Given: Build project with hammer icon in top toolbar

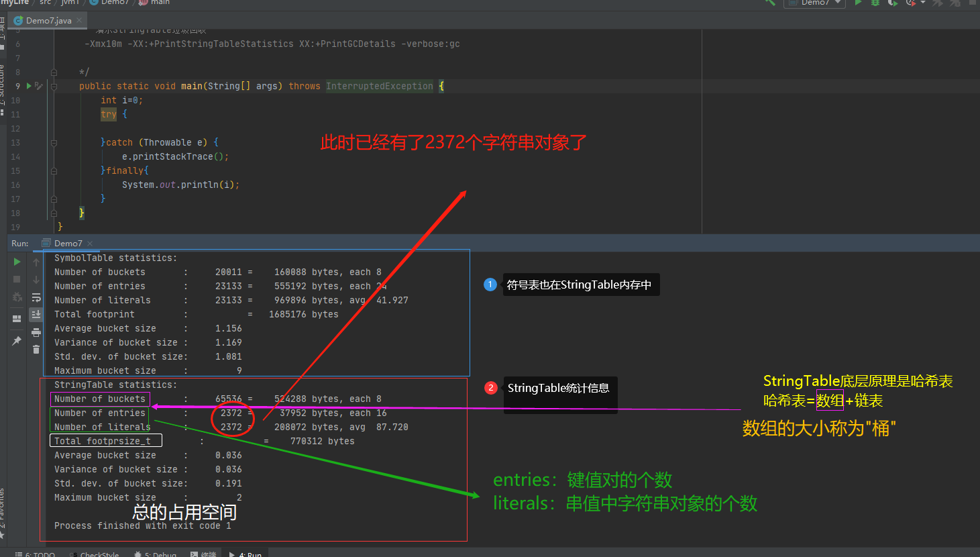Looking at the screenshot, I should tap(770, 3).
